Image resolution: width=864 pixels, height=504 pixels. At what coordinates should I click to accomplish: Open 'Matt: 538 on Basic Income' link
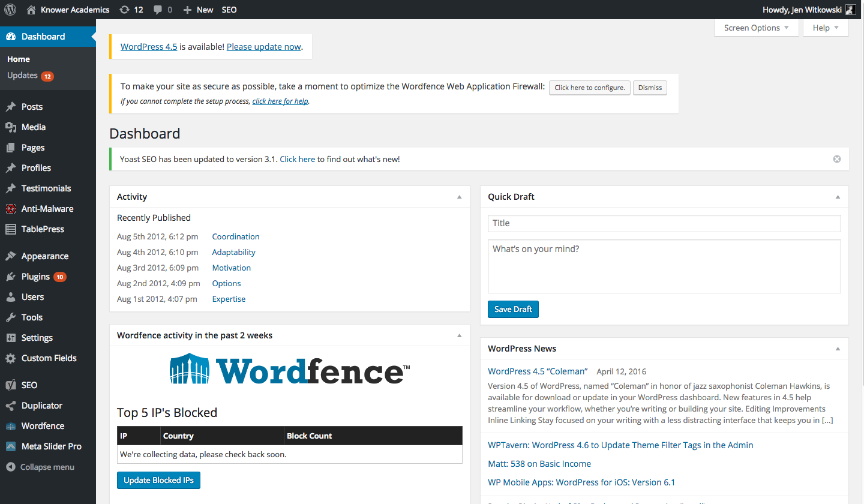539,464
